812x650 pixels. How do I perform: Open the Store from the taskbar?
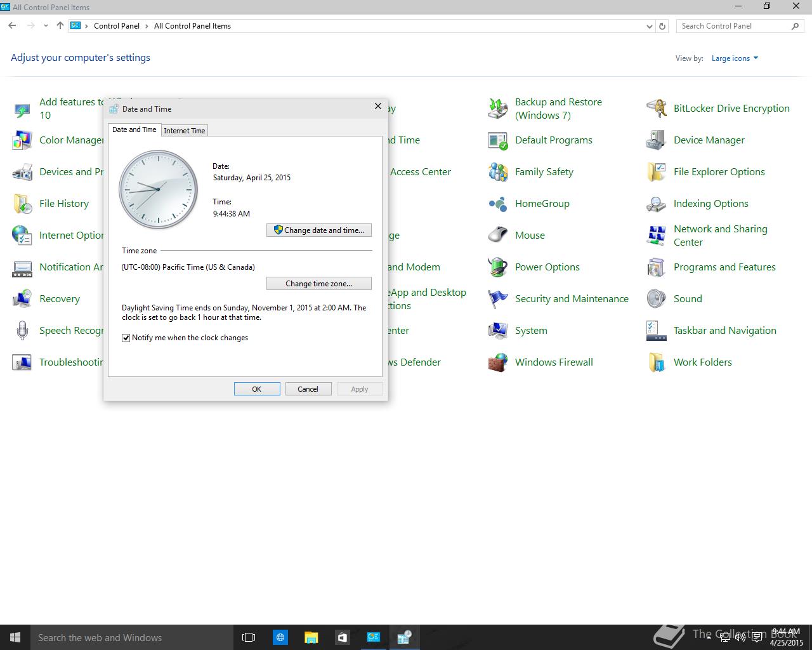[343, 637]
